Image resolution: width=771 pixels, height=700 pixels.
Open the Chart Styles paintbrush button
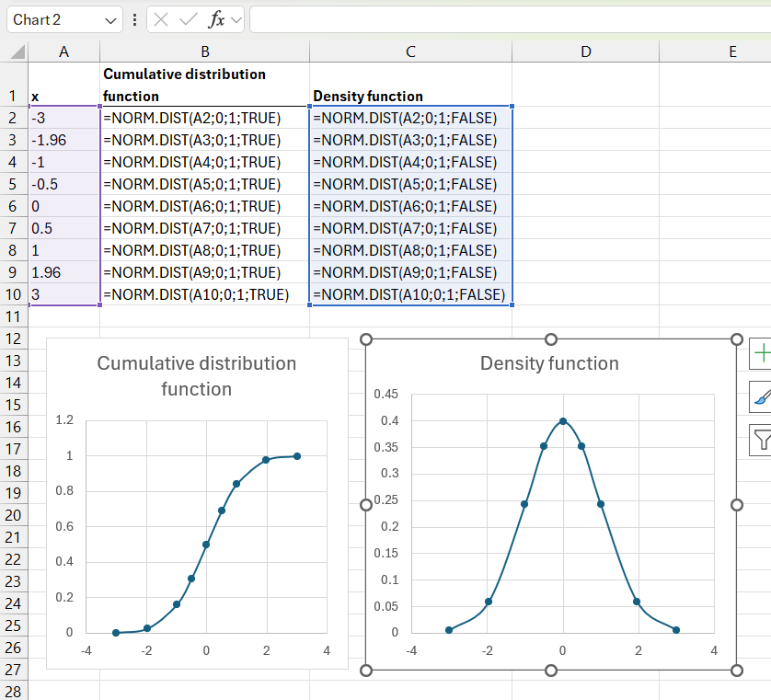761,396
